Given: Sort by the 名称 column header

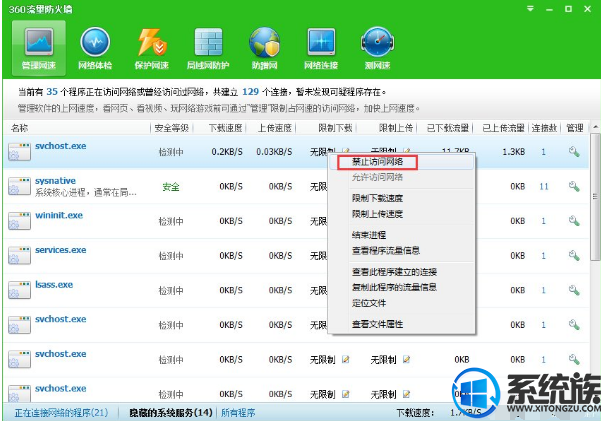Looking at the screenshot, I should [19, 128].
